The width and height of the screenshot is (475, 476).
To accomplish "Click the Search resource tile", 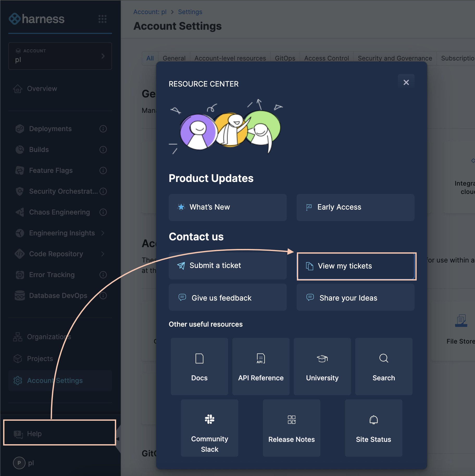I will click(384, 366).
